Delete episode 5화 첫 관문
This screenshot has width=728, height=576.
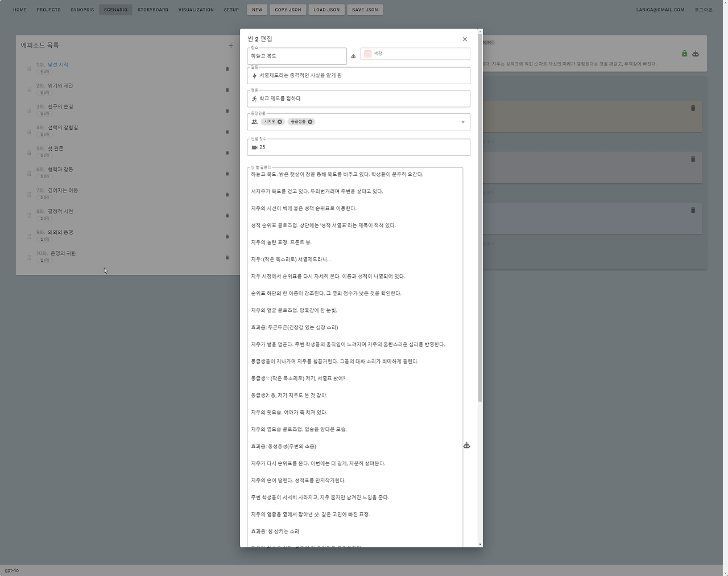pyautogui.click(x=227, y=153)
